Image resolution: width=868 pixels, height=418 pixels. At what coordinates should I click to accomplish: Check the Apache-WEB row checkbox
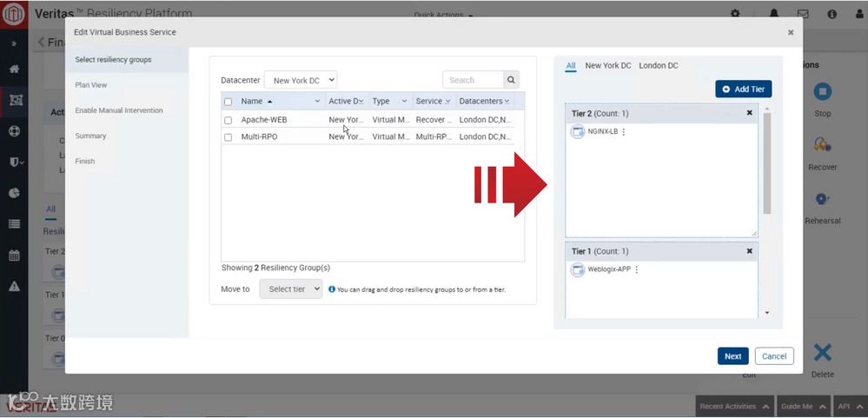point(228,120)
